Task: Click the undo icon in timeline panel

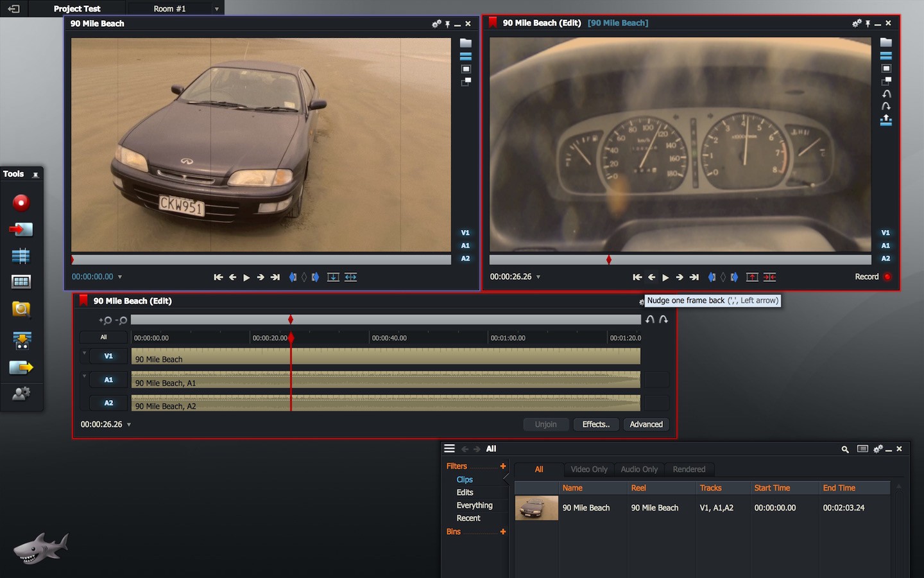Action: pos(650,319)
